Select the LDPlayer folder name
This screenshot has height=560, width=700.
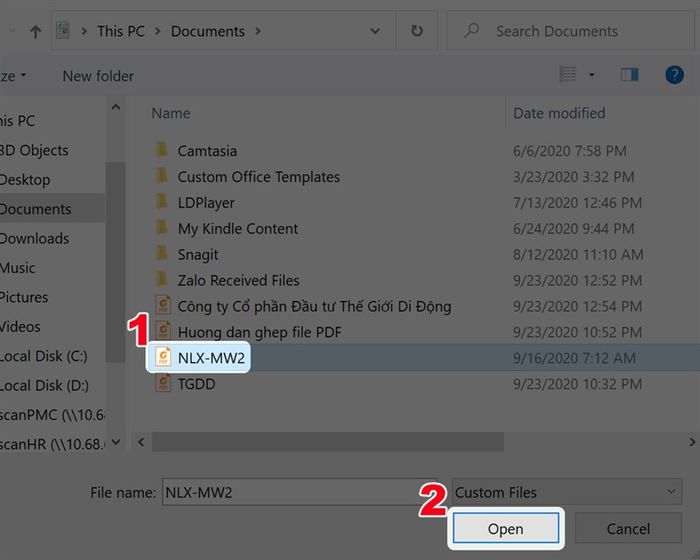point(206,203)
